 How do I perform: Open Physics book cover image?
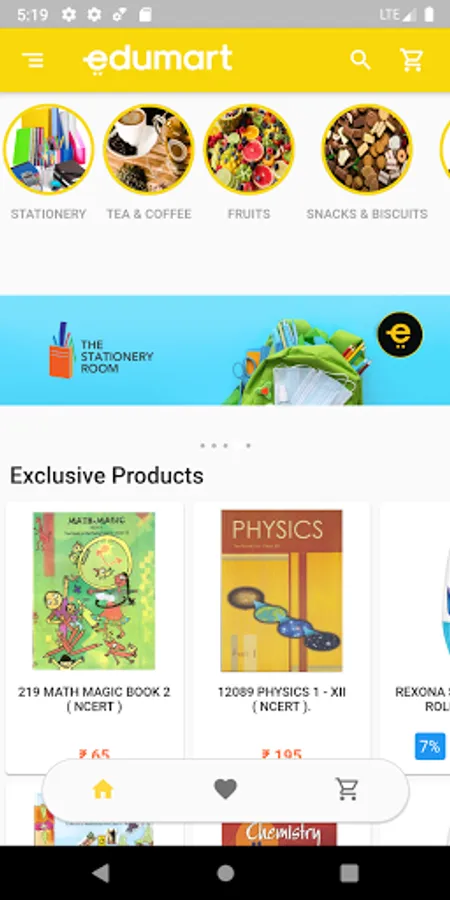point(282,591)
